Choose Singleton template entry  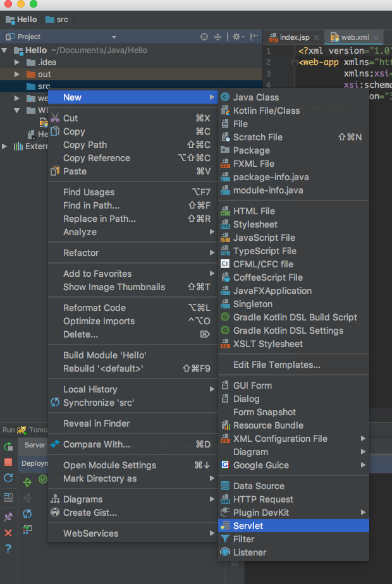point(293,304)
